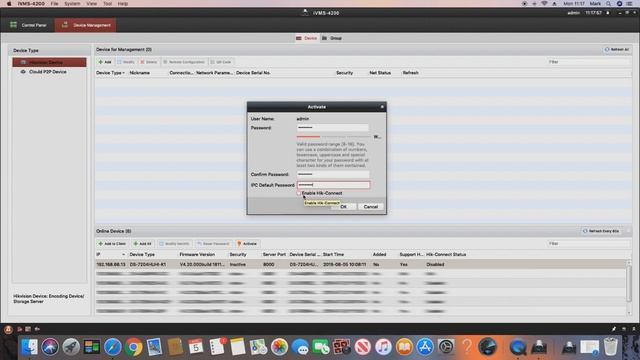Open Safari from the Dock

point(112,347)
